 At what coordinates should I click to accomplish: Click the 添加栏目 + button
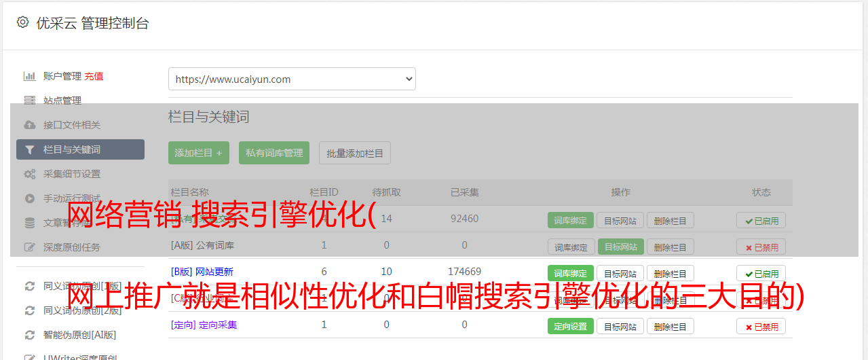(199, 153)
